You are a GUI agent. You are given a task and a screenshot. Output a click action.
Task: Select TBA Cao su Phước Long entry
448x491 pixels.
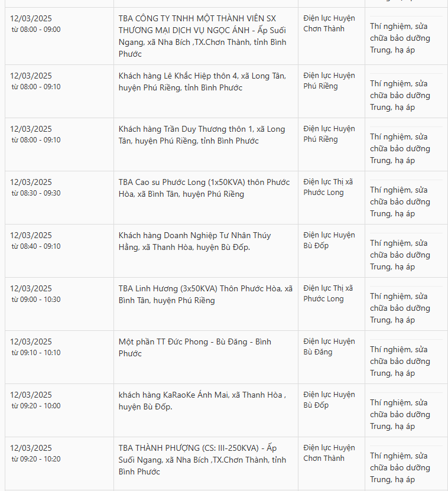pos(204,188)
